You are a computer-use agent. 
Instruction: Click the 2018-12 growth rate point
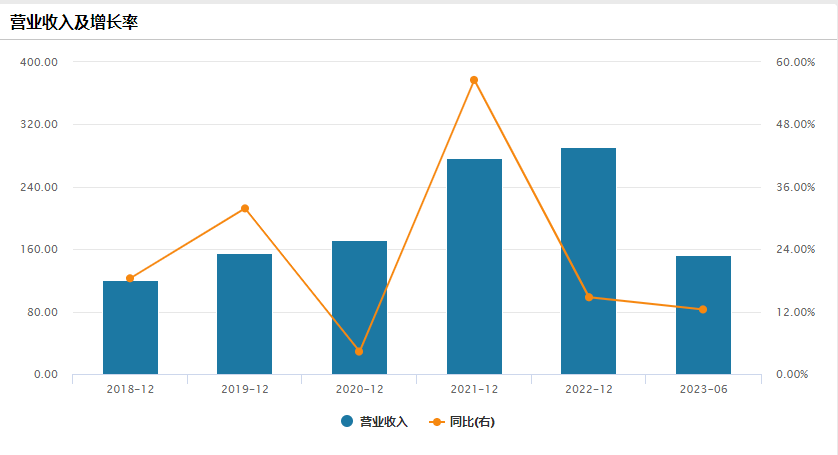click(x=130, y=278)
